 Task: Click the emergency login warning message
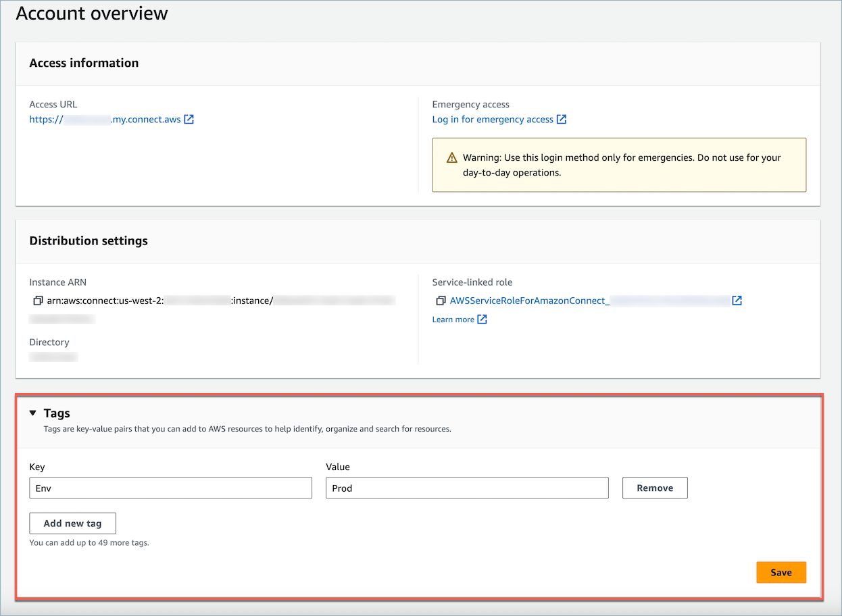click(622, 165)
